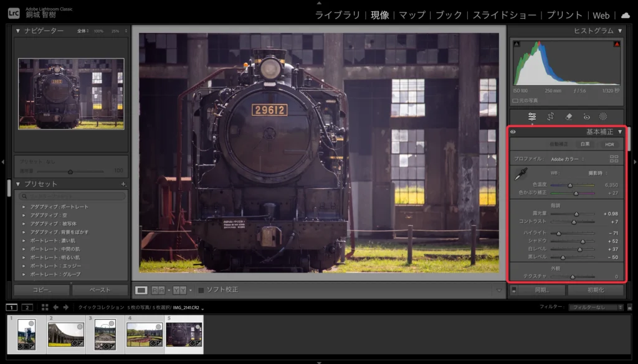Select the Crop overlay tool
The width and height of the screenshot is (638, 364).
(550, 116)
